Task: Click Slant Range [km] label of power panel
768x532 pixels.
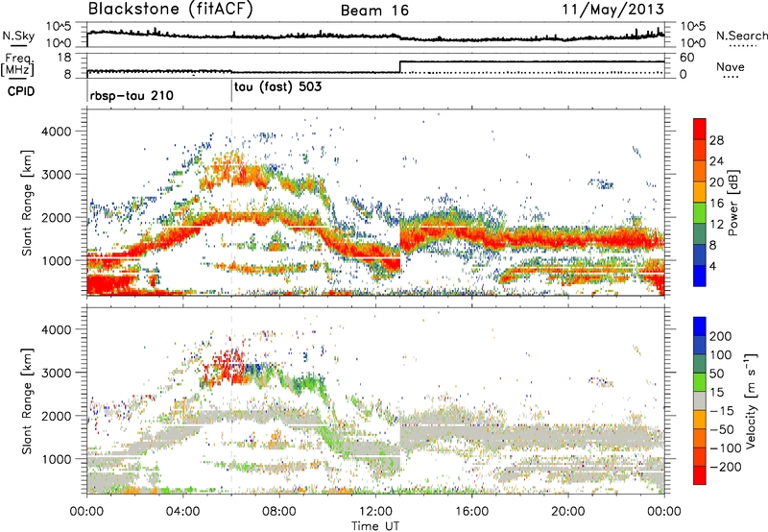Action: click(x=27, y=203)
